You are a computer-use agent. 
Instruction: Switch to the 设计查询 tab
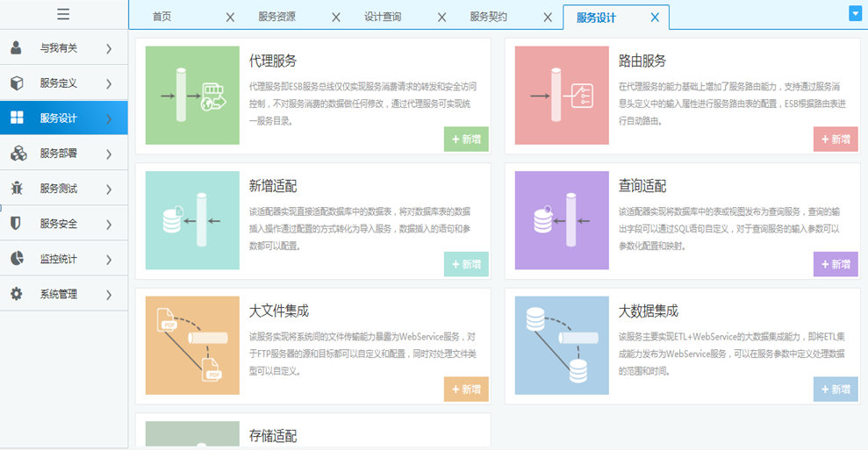tap(383, 17)
